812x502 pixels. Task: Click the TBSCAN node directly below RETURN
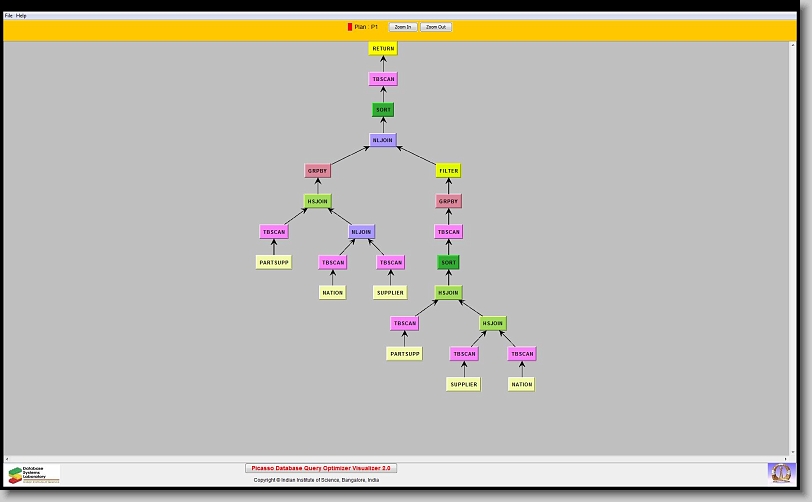(x=383, y=79)
